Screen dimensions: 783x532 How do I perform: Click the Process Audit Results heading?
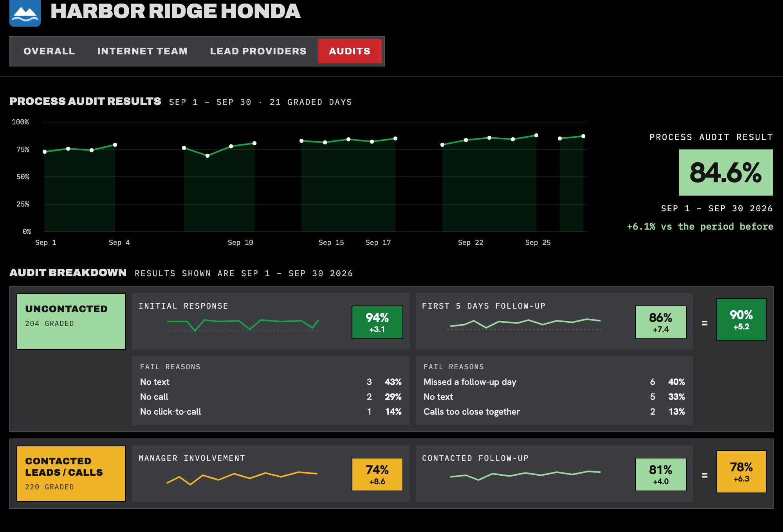pos(85,101)
